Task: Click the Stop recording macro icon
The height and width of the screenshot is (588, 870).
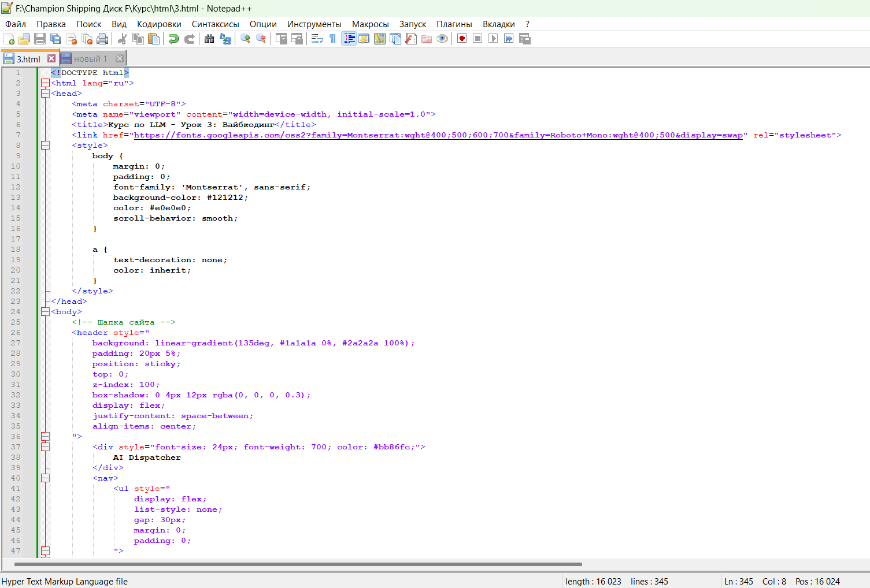Action: click(x=477, y=39)
